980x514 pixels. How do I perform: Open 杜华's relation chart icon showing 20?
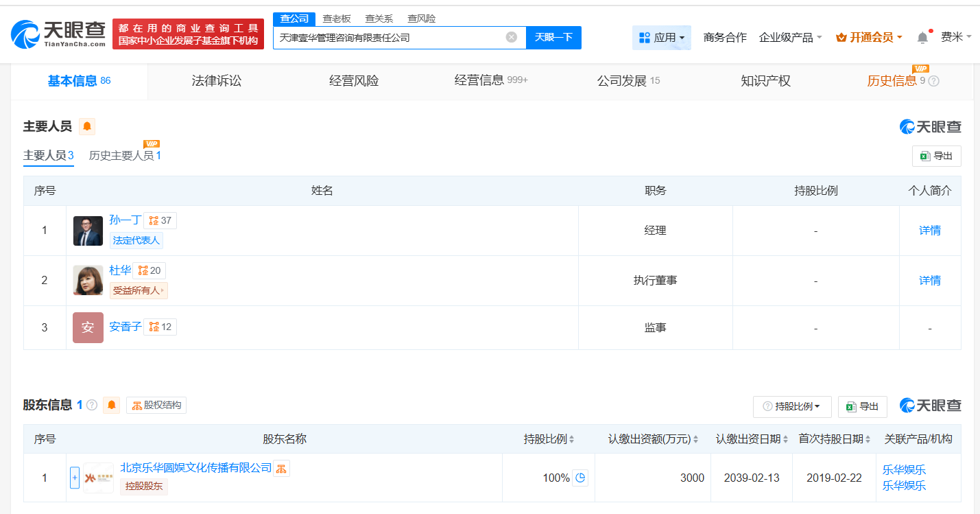[x=150, y=270]
